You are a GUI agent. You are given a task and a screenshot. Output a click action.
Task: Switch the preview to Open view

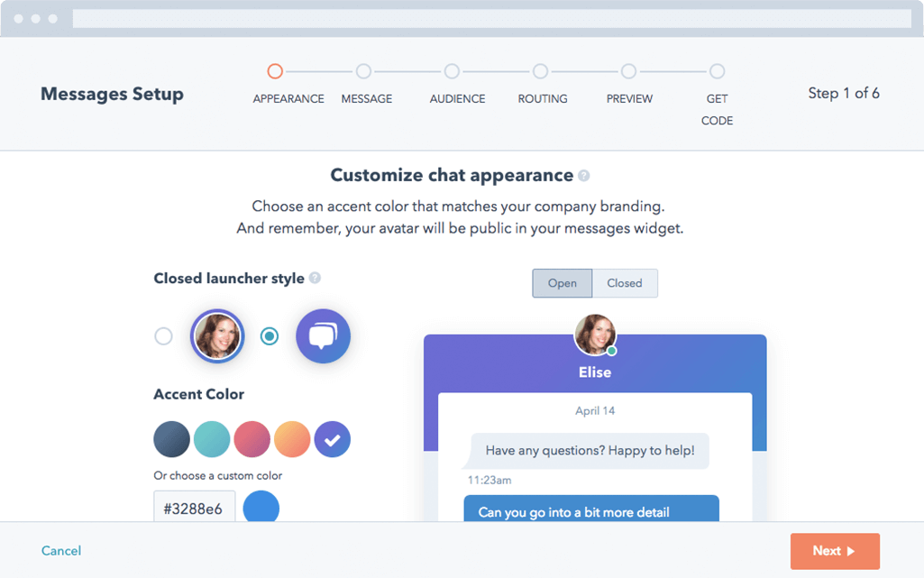point(562,282)
